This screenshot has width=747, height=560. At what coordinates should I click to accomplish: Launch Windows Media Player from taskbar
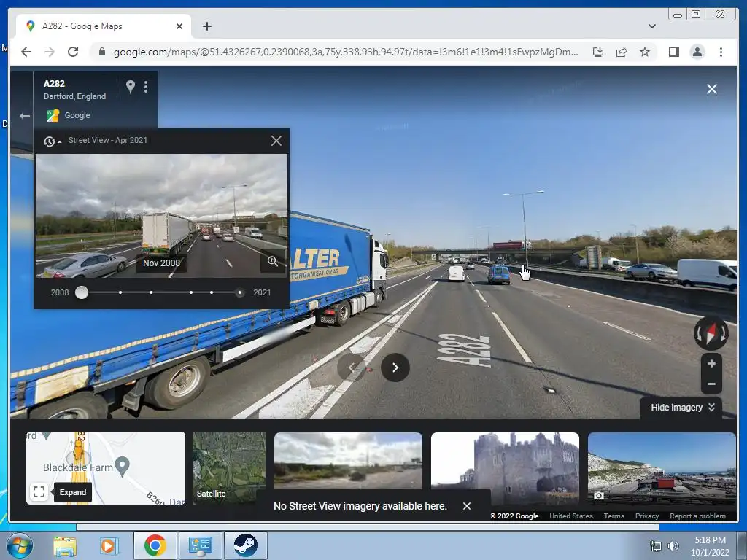pos(108,545)
